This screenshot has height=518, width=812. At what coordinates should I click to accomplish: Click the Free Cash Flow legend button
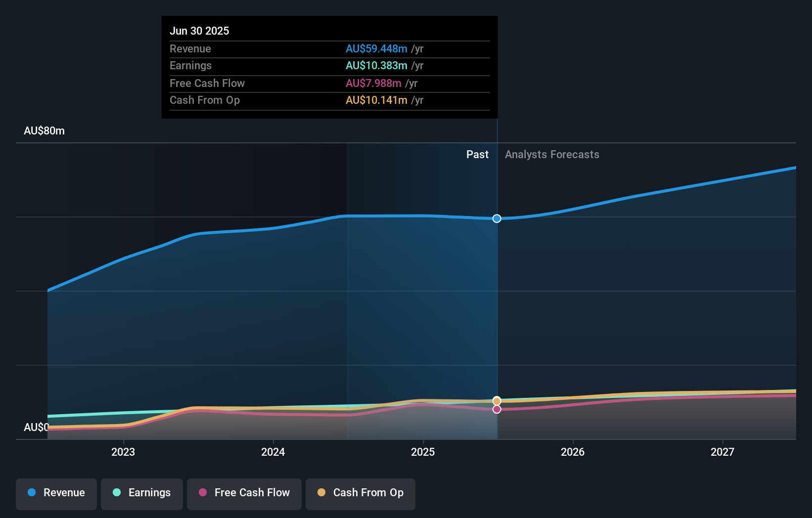coord(244,493)
